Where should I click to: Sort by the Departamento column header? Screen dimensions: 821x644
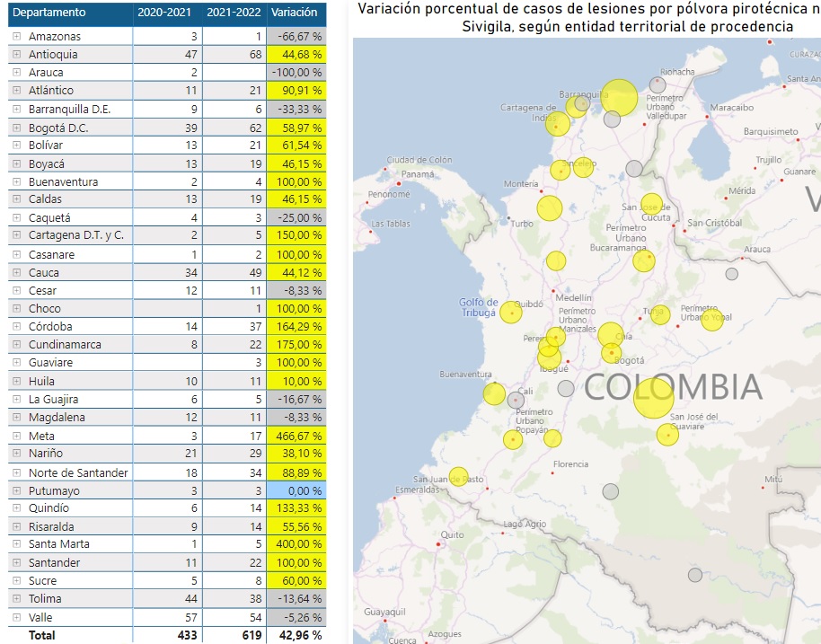51,13
